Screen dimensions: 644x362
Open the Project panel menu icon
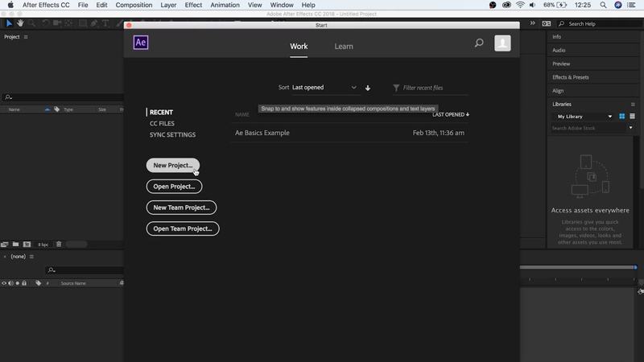[x=26, y=37]
